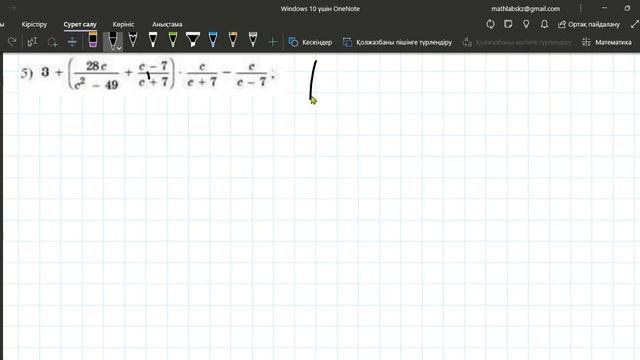Click account mathlabskz@gmail.com
This screenshot has height=360, width=640.
(525, 9)
